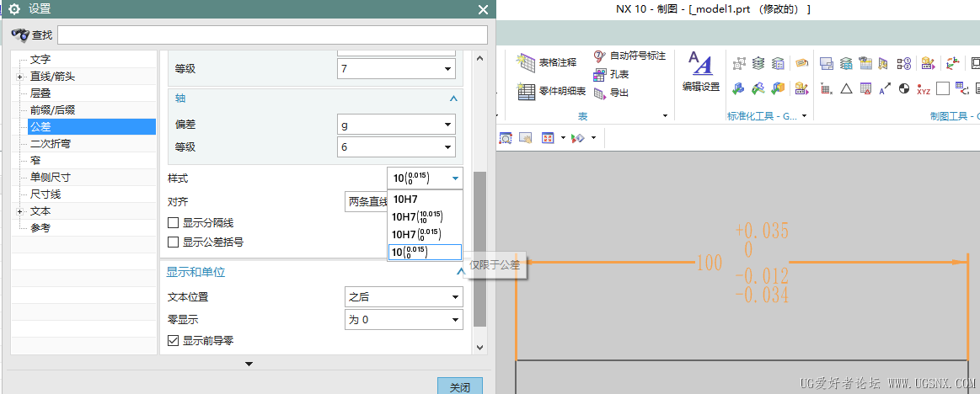Select 层叠 in the settings tree
Image resolution: width=980 pixels, height=394 pixels.
(x=40, y=93)
